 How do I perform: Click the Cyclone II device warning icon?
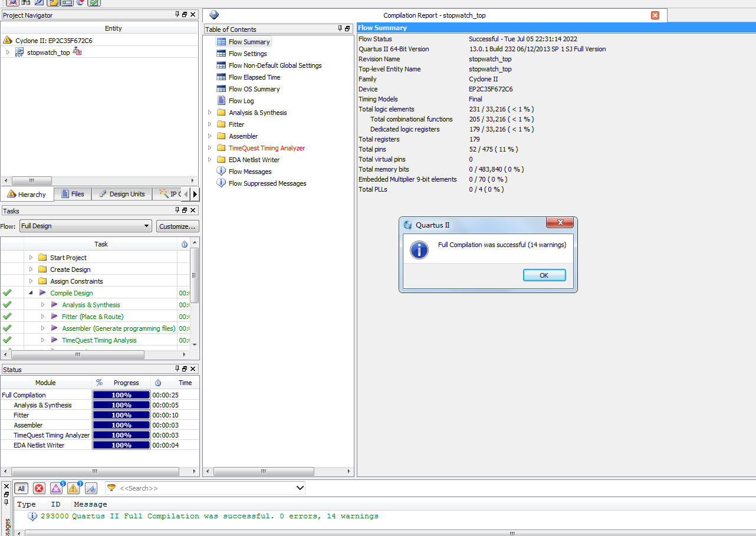(8, 40)
